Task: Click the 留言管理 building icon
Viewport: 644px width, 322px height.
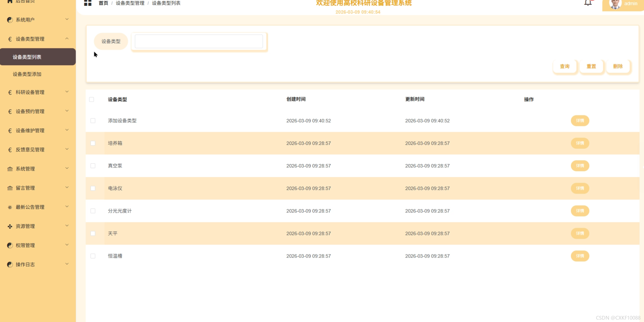Action: (x=10, y=188)
